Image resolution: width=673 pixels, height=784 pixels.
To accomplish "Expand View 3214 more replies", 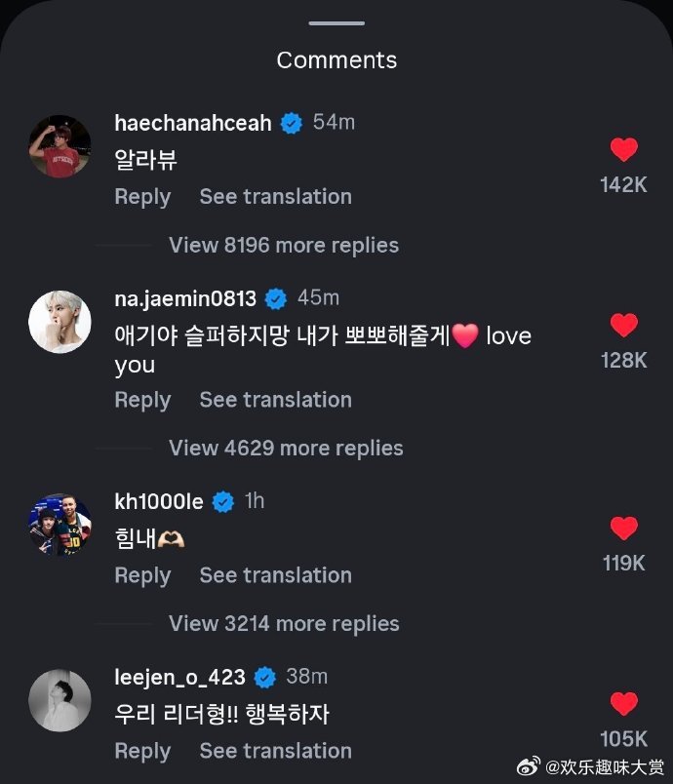I will click(x=284, y=623).
